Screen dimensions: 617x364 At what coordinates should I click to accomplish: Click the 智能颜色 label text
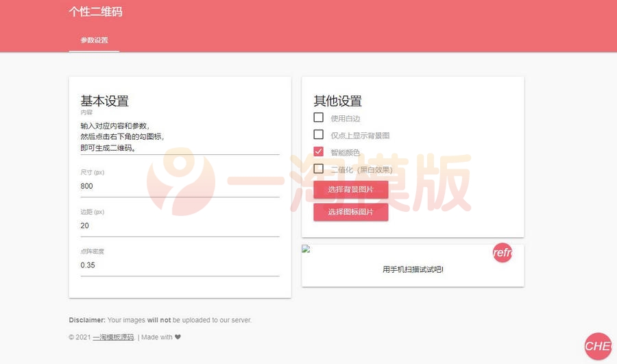(345, 153)
